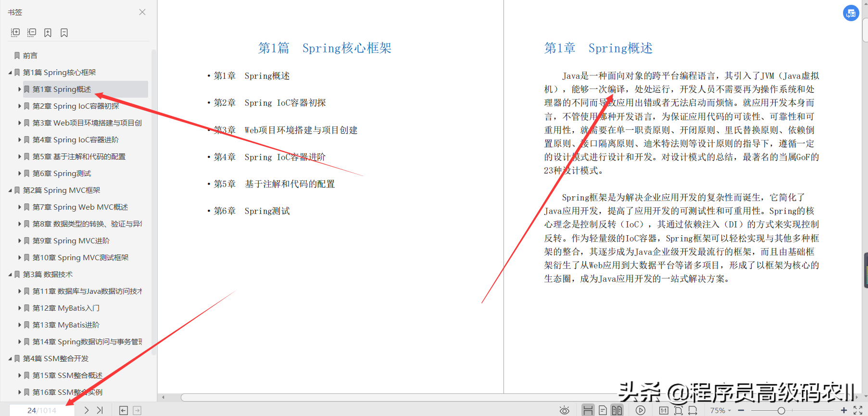Click horizontal scrollbar left arrow
This screenshot has width=868, height=416.
[x=164, y=397]
